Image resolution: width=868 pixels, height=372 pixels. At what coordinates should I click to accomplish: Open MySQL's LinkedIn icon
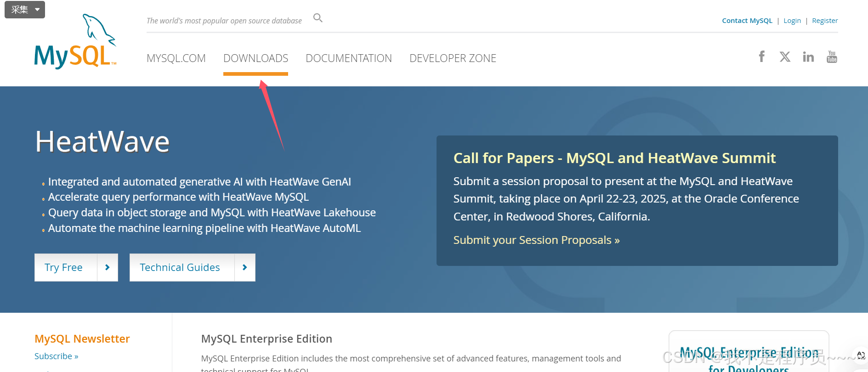(x=808, y=56)
